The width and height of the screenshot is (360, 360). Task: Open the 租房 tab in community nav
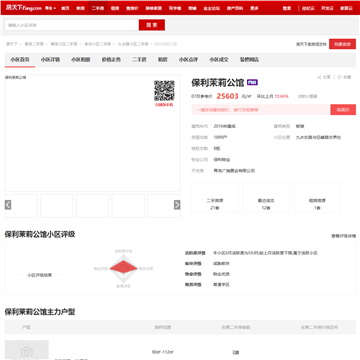pyautogui.click(x=162, y=60)
